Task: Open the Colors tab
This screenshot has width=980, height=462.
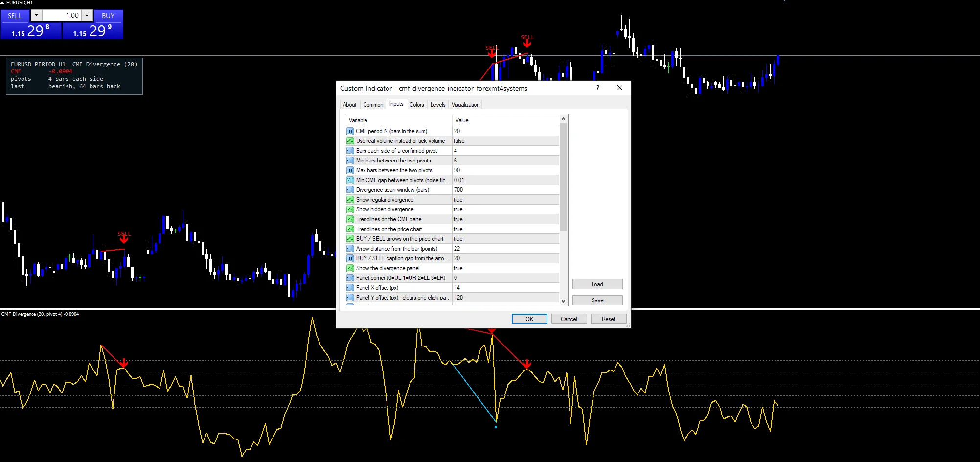Action: (417, 105)
